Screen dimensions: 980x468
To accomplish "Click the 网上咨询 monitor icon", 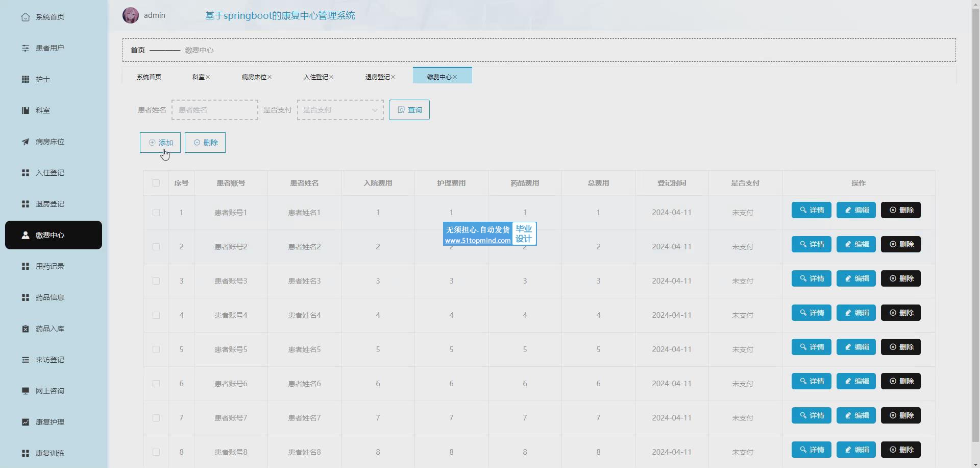I will click(26, 391).
